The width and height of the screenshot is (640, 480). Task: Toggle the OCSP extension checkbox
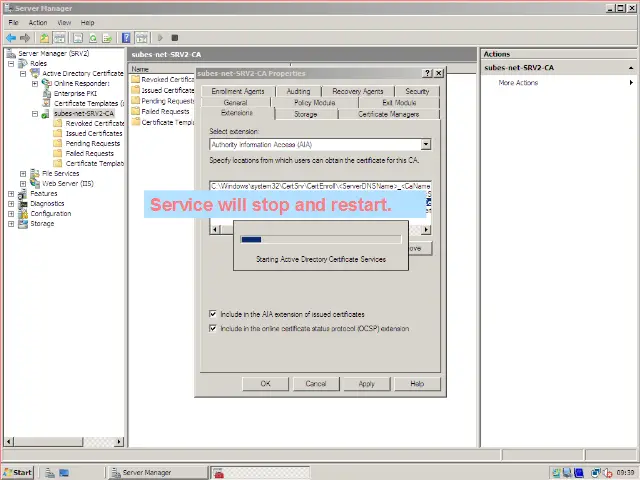[x=213, y=328]
